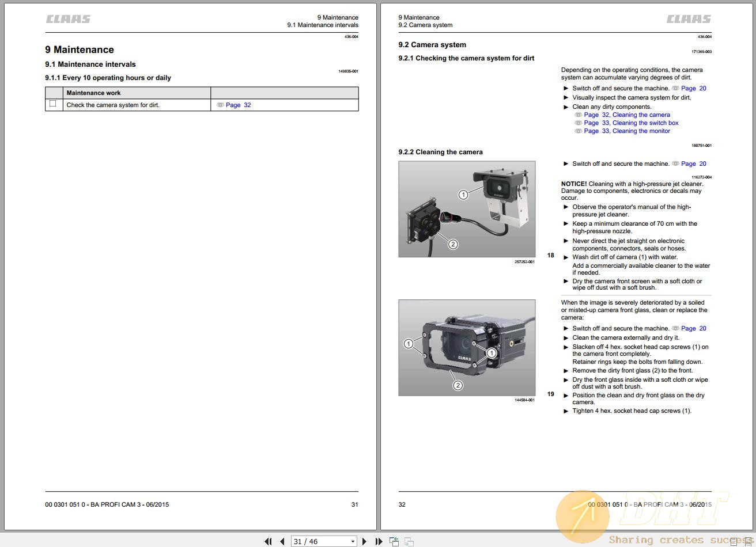Viewport: 756px width, 547px height.
Task: Click the CLAAS logo on right page
Action: pos(689,19)
